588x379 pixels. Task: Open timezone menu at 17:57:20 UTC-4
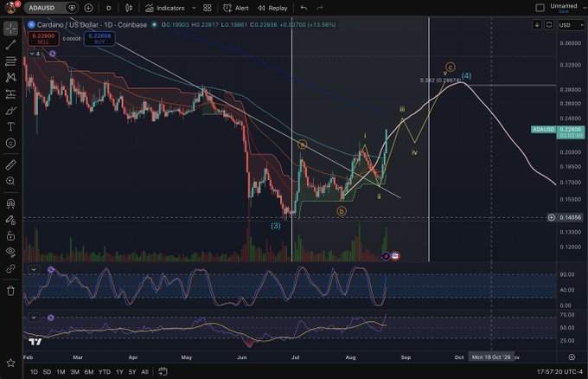click(x=559, y=372)
